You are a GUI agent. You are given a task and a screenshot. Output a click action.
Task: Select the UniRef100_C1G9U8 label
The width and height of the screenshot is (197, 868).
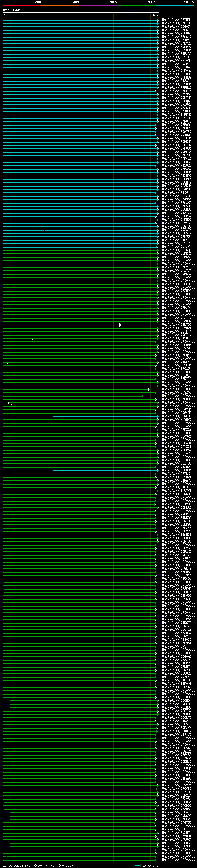[x=177, y=846]
